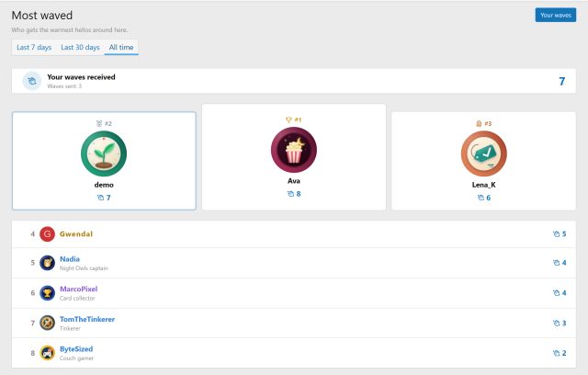The image size is (588, 375).
Task: Click the wave icon in Gwendal's row
Action: pyautogui.click(x=556, y=234)
